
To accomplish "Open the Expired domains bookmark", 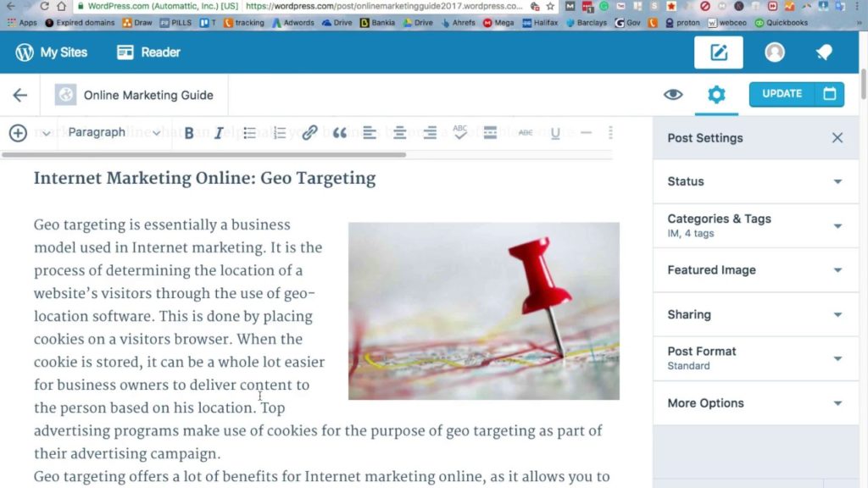I will click(80, 23).
